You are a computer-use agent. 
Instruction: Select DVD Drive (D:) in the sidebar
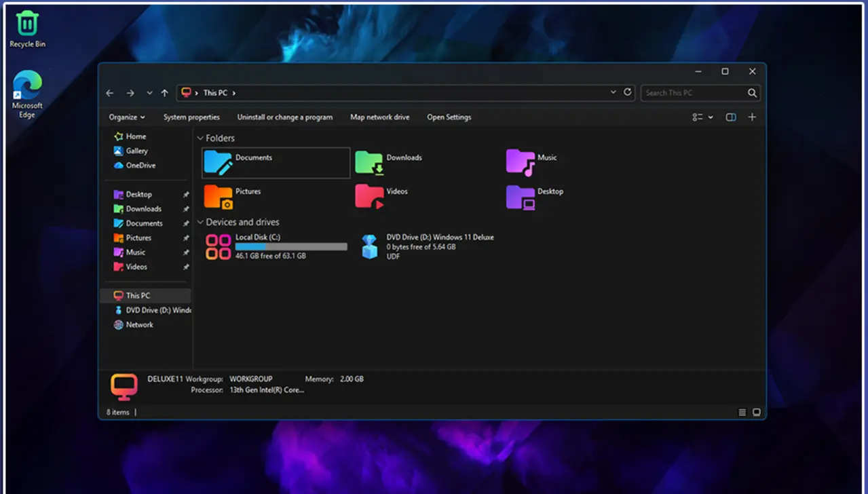click(152, 310)
